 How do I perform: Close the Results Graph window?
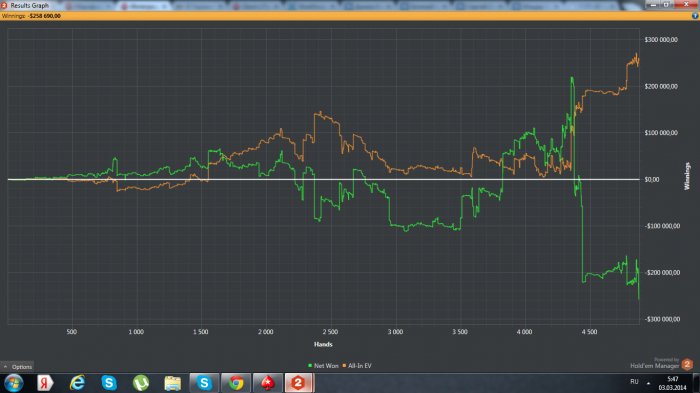686,4
